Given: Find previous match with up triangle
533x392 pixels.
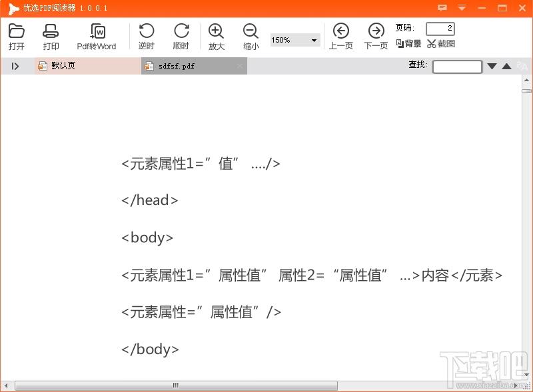Looking at the screenshot, I should (x=506, y=66).
